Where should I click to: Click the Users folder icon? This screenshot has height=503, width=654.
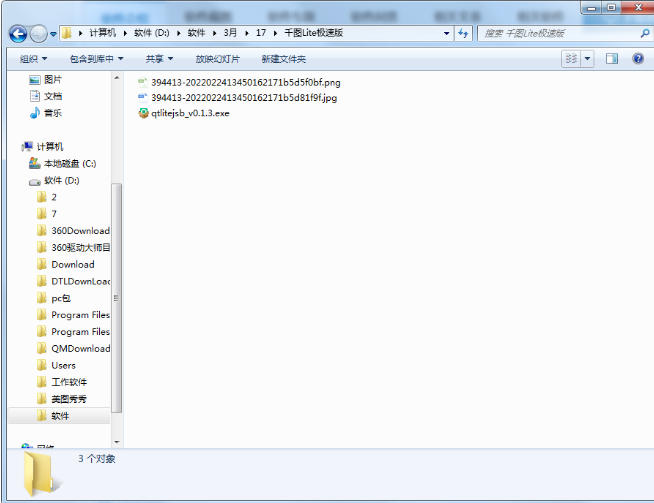tap(42, 365)
